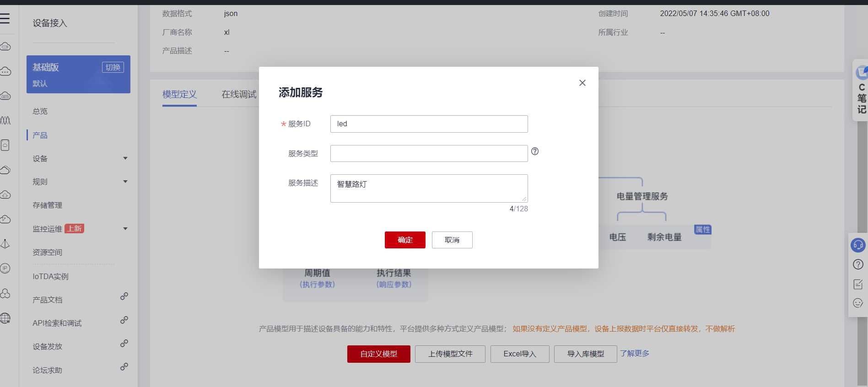Click 电量管理服务 label in diagram
The image size is (868, 387).
642,196
